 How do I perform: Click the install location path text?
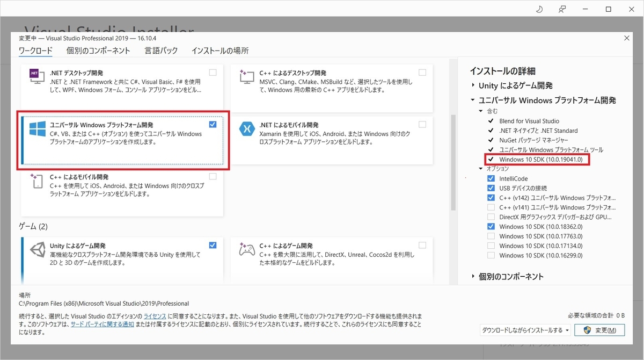point(104,304)
